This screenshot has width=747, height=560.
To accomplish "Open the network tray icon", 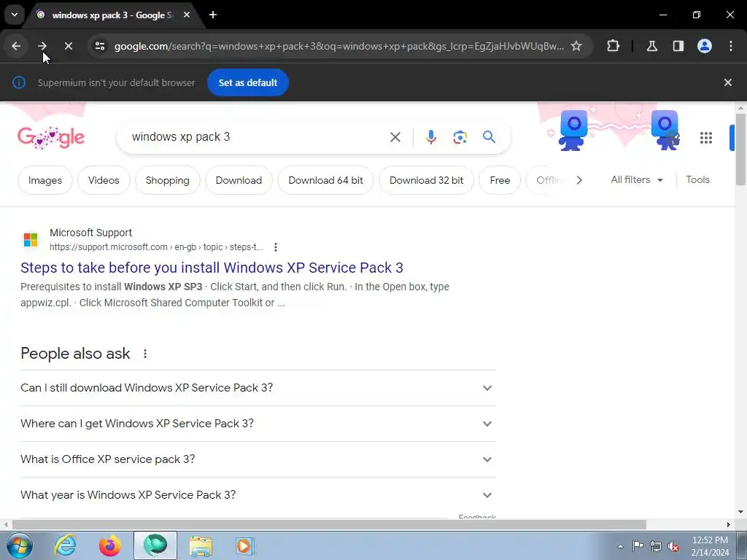I will (656, 546).
